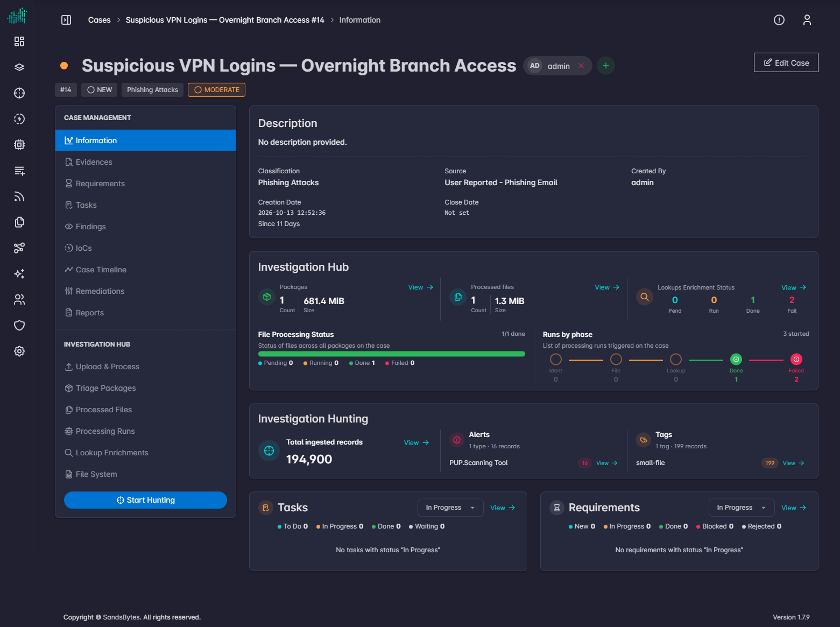Screen dimensions: 840x627
Task: Open the dashboard grid icon in left rail
Action: click(x=19, y=41)
